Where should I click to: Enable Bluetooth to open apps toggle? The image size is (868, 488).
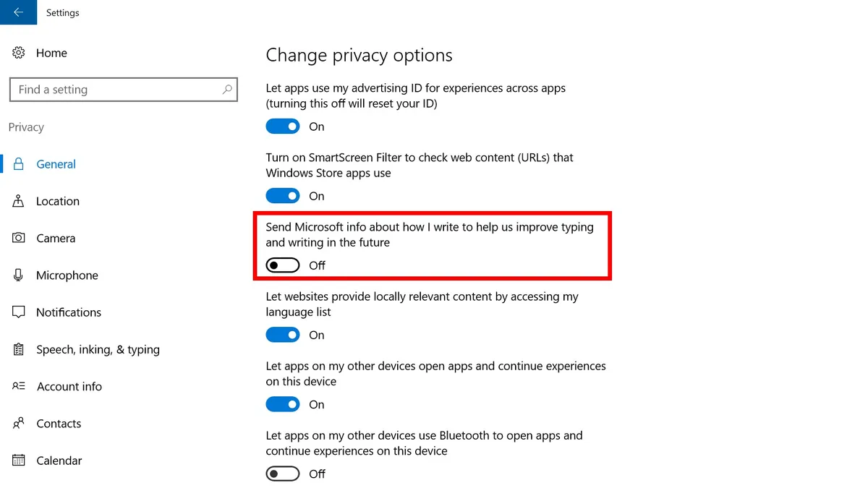(x=283, y=474)
